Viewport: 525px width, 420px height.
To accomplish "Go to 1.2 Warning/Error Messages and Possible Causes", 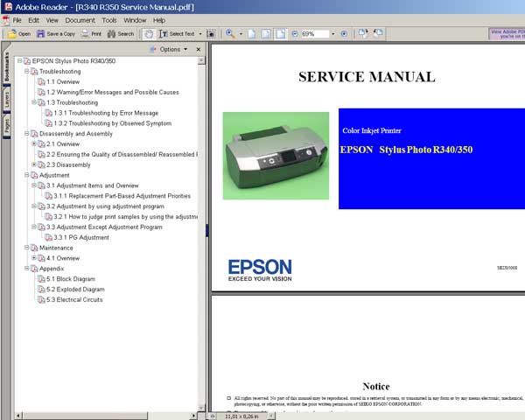I will pos(113,92).
